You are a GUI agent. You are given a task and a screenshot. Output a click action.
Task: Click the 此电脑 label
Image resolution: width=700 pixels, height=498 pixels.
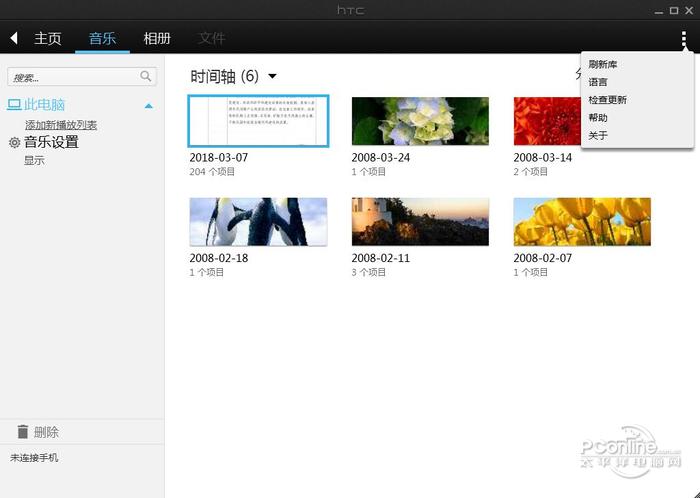44,105
